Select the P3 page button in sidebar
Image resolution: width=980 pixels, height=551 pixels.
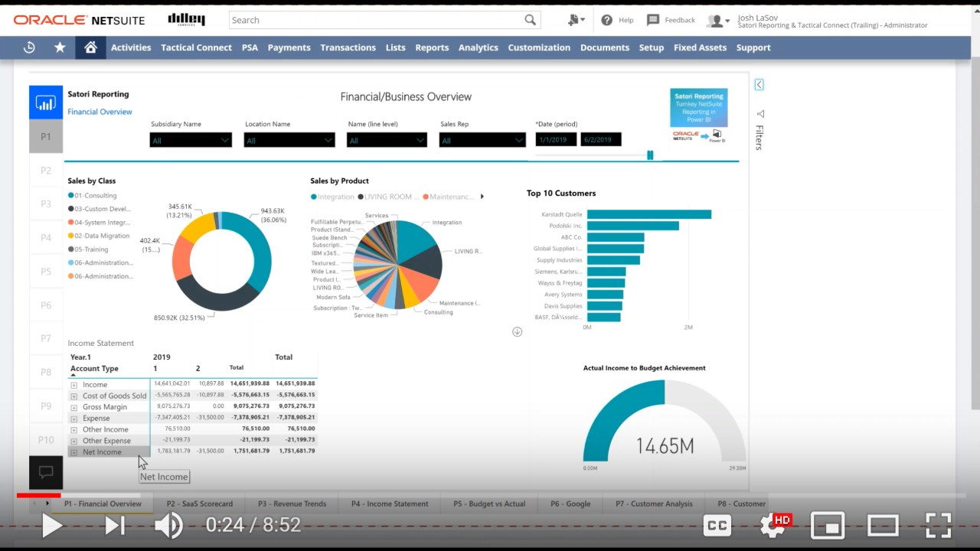(x=46, y=204)
